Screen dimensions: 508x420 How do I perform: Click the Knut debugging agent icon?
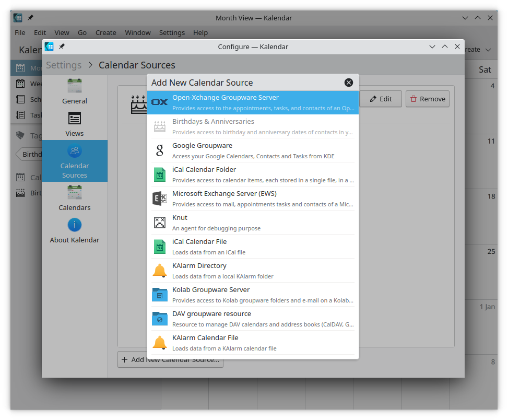click(160, 223)
